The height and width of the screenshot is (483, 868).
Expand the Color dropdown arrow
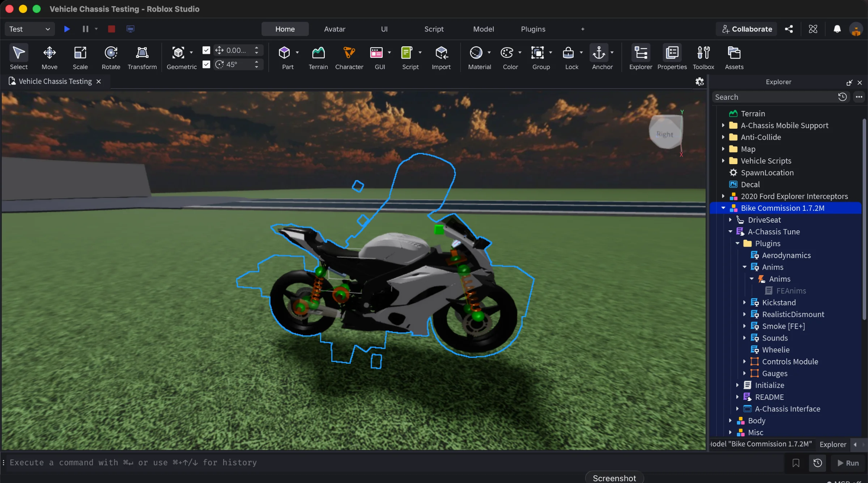pos(520,53)
